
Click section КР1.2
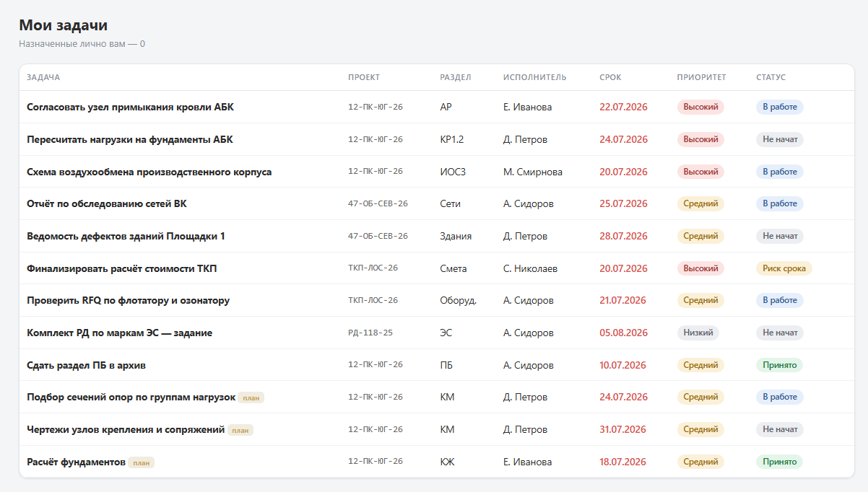pos(452,139)
